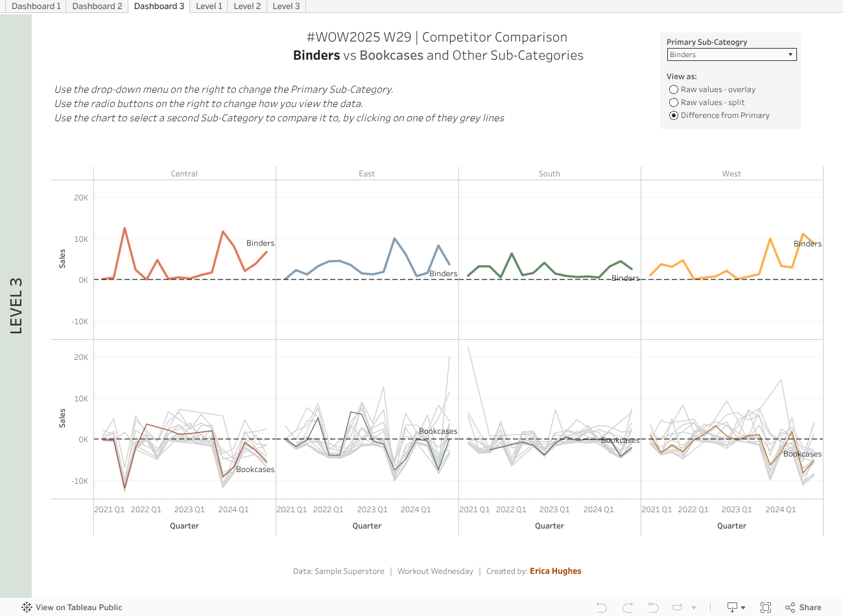Click the Refresh data icon
843x616 pixels.
(x=678, y=608)
